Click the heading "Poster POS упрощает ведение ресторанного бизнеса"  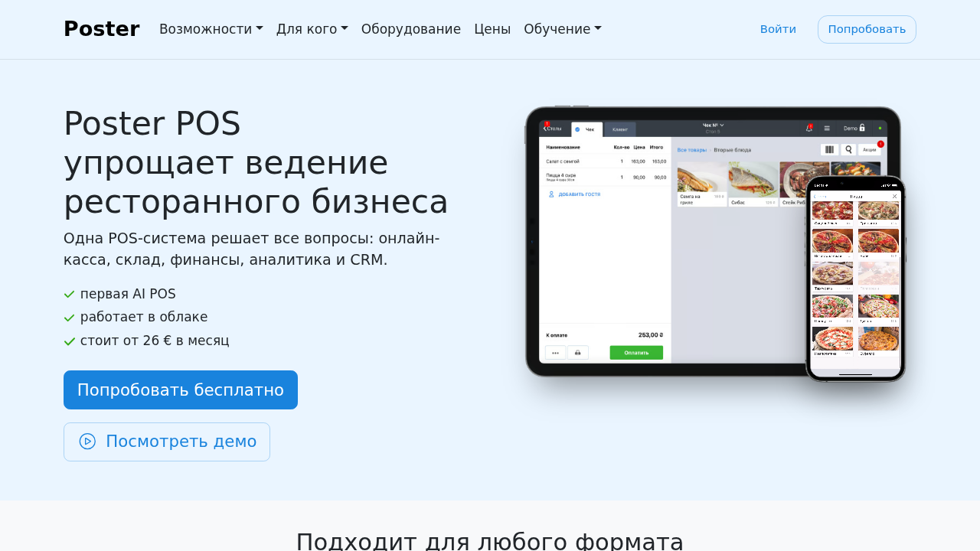tap(256, 163)
